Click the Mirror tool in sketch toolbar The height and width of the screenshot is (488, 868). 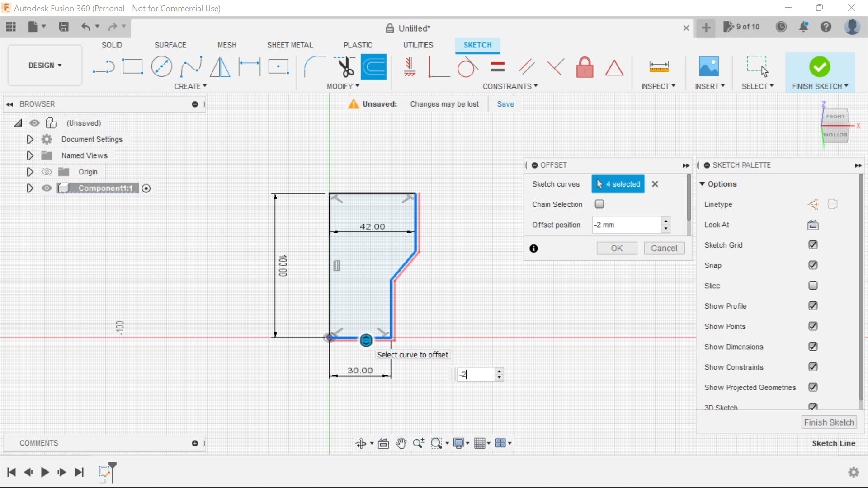click(220, 67)
